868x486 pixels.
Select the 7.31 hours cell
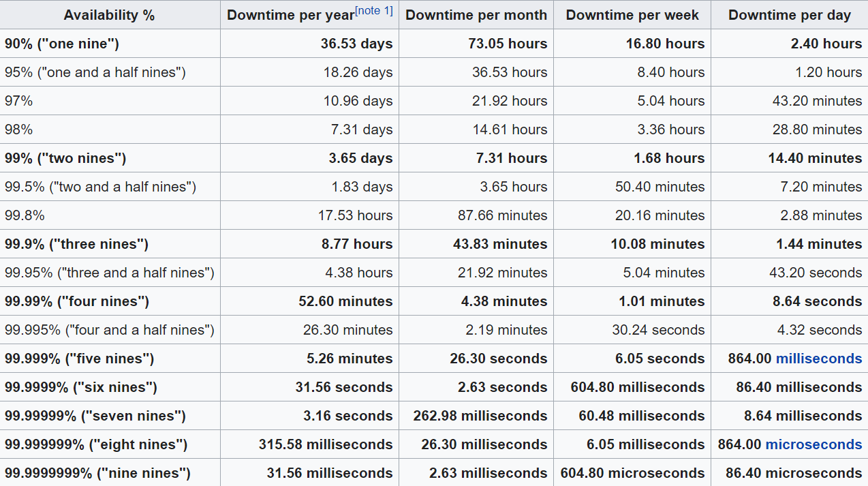(x=512, y=158)
